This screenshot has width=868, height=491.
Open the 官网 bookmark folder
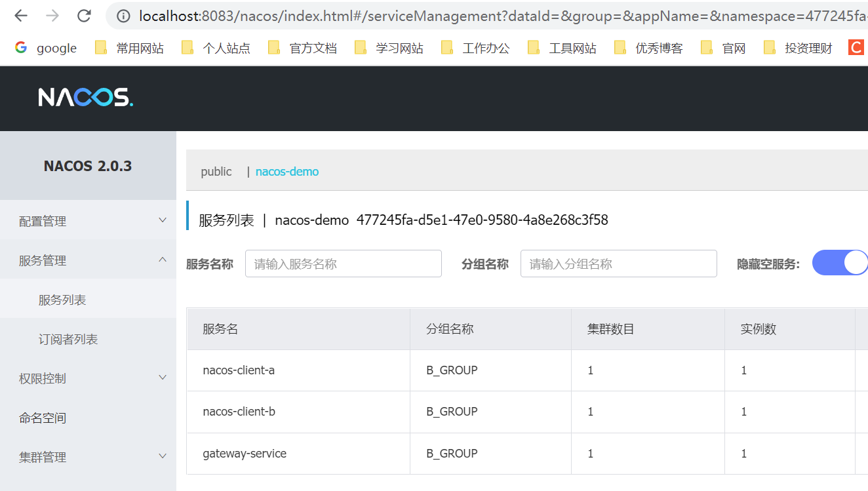point(723,48)
